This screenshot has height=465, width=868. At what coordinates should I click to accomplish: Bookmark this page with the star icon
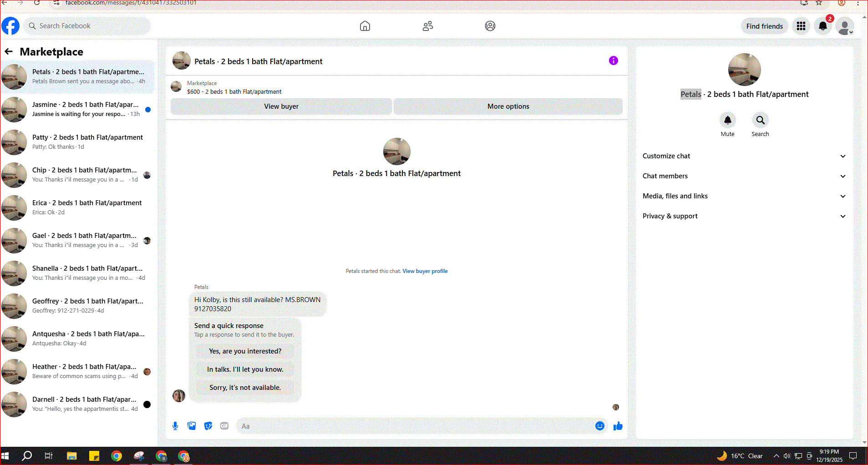coord(819,3)
